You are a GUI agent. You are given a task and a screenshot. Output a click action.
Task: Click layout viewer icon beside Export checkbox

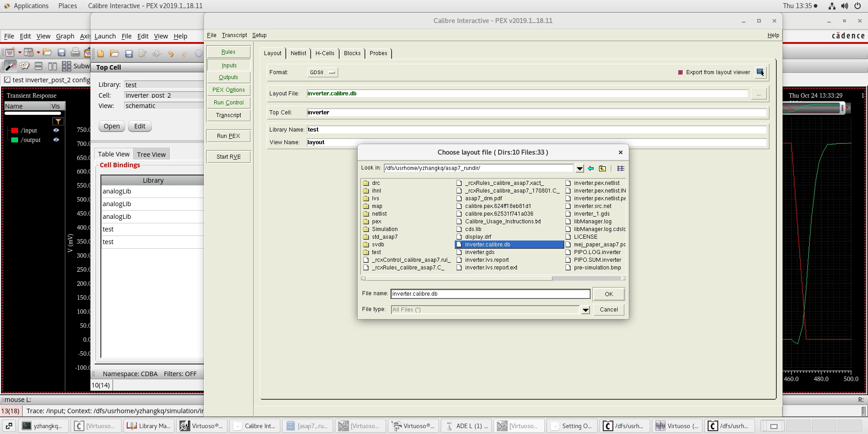(x=760, y=72)
